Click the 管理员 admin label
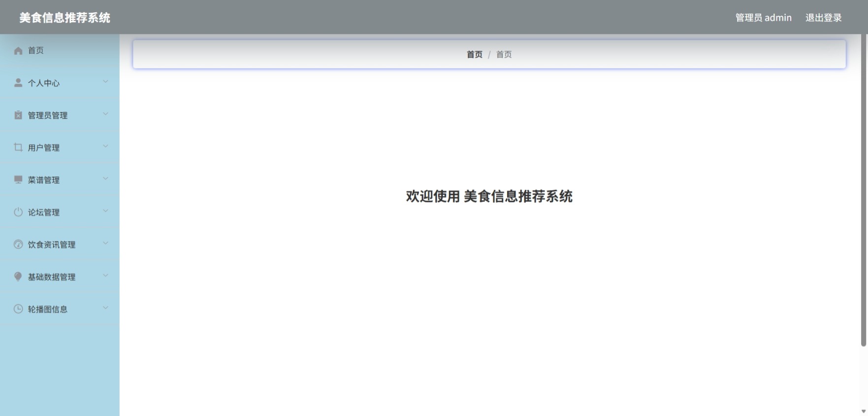 763,18
